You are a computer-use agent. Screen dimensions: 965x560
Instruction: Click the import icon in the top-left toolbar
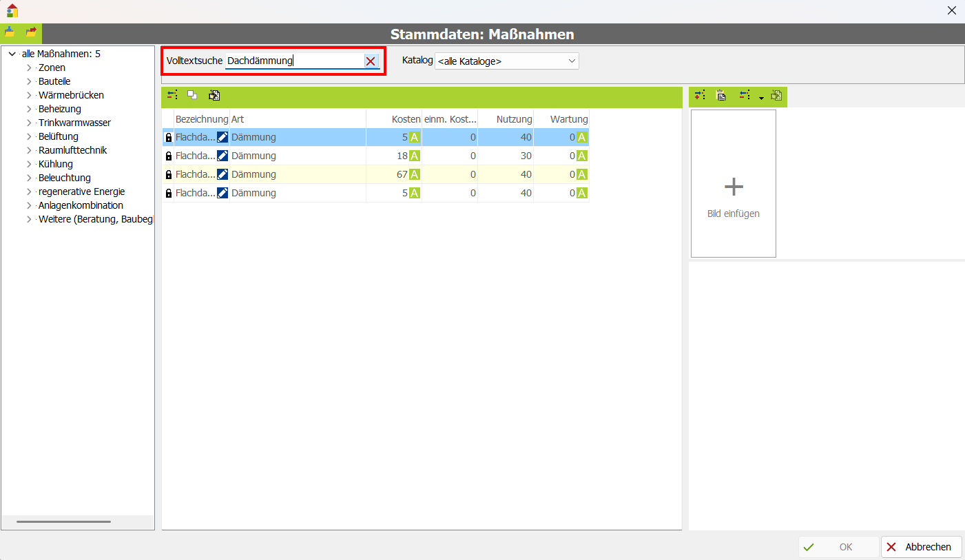click(10, 32)
